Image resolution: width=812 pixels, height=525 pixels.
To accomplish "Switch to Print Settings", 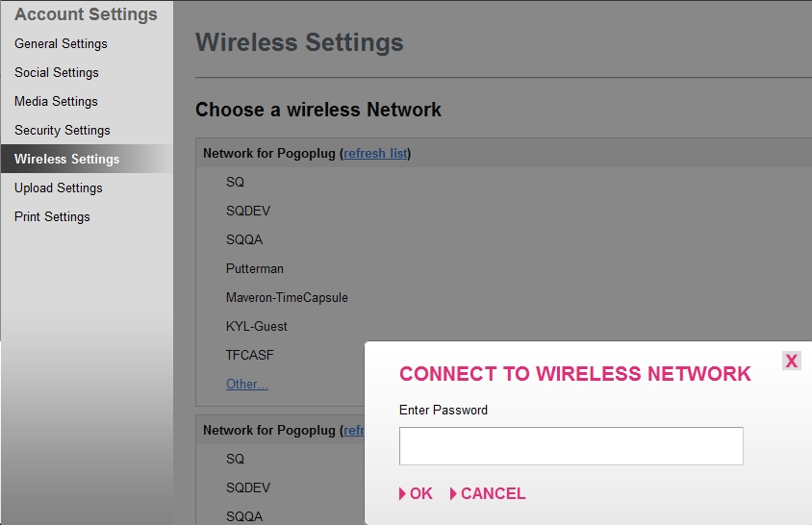I will pyautogui.click(x=52, y=216).
